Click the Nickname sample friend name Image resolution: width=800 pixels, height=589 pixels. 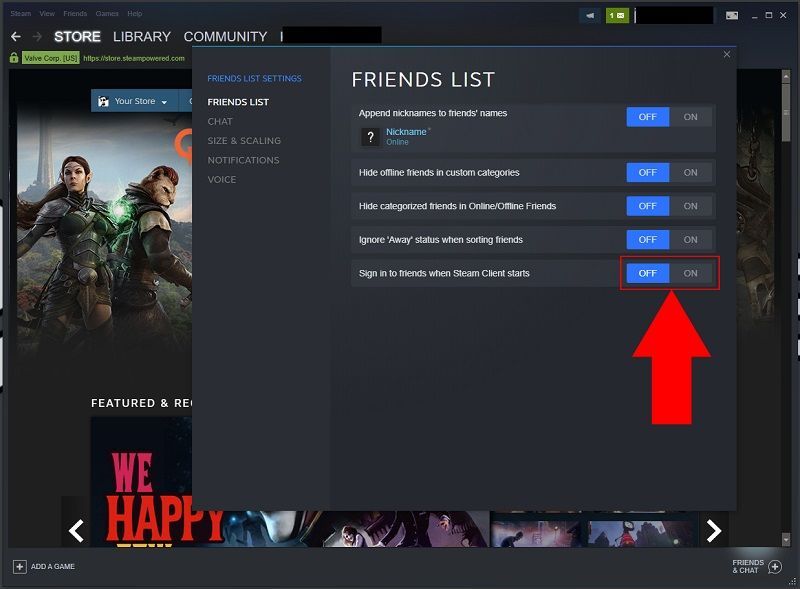click(x=406, y=132)
